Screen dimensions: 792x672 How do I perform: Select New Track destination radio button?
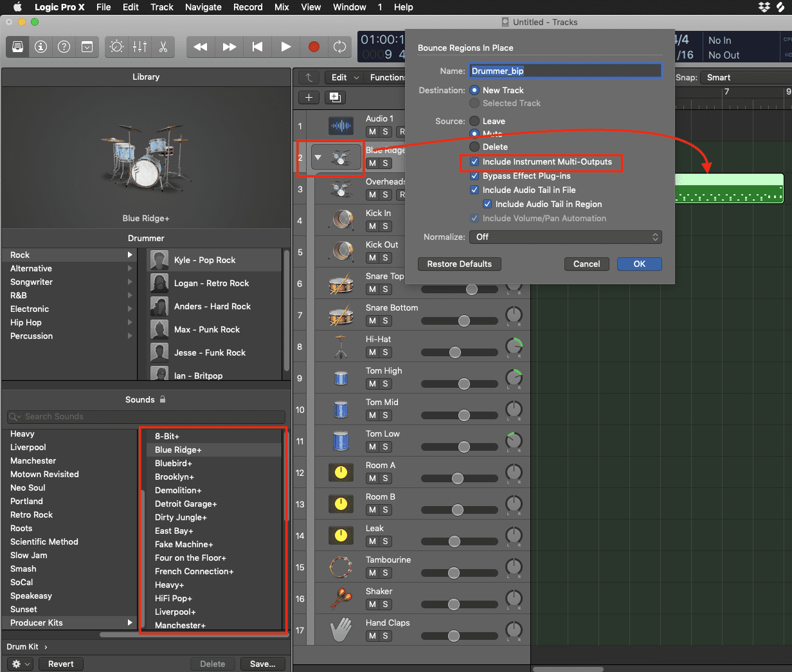(x=474, y=91)
